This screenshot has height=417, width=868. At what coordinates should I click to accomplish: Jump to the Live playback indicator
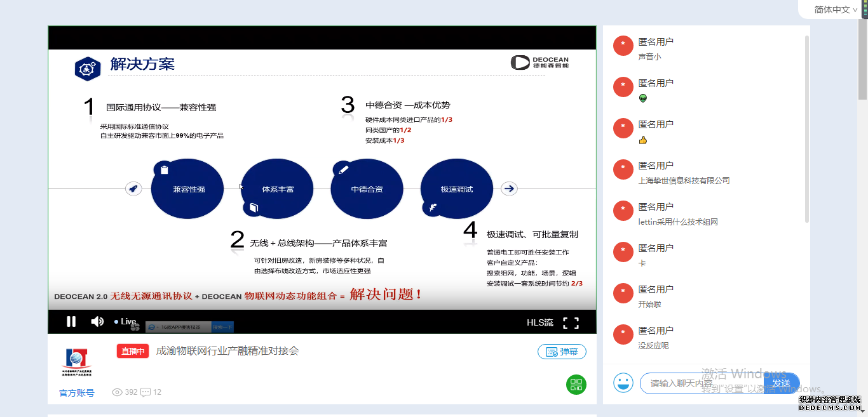tap(125, 322)
